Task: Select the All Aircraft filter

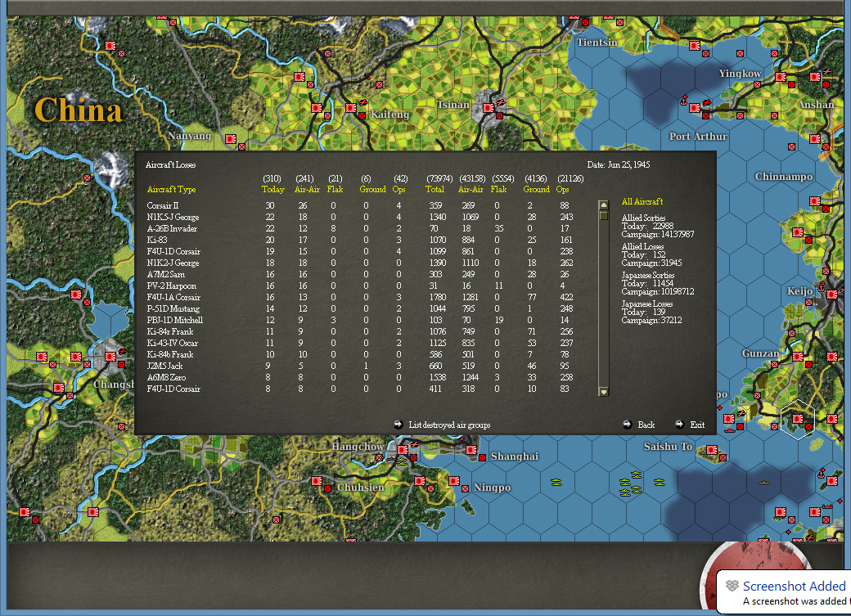Action: [642, 201]
